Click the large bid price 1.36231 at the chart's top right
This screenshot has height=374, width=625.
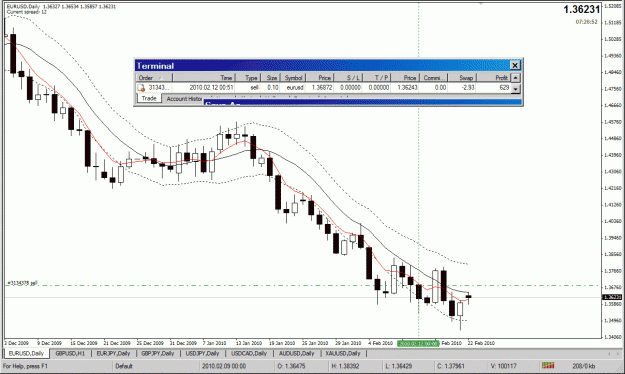581,10
